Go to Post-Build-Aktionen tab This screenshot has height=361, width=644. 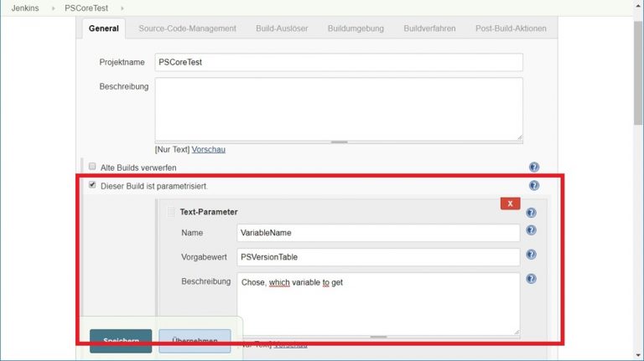(511, 28)
